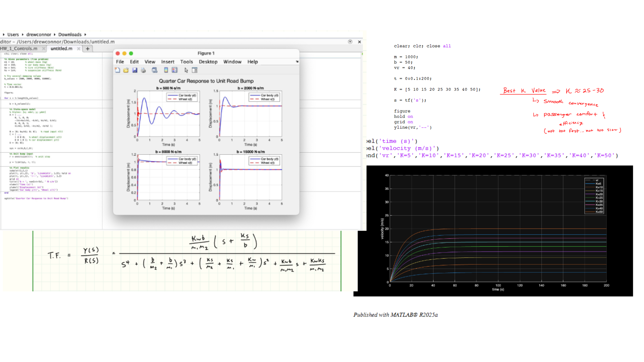Open the Property Inspector toolbar icon

tap(195, 70)
